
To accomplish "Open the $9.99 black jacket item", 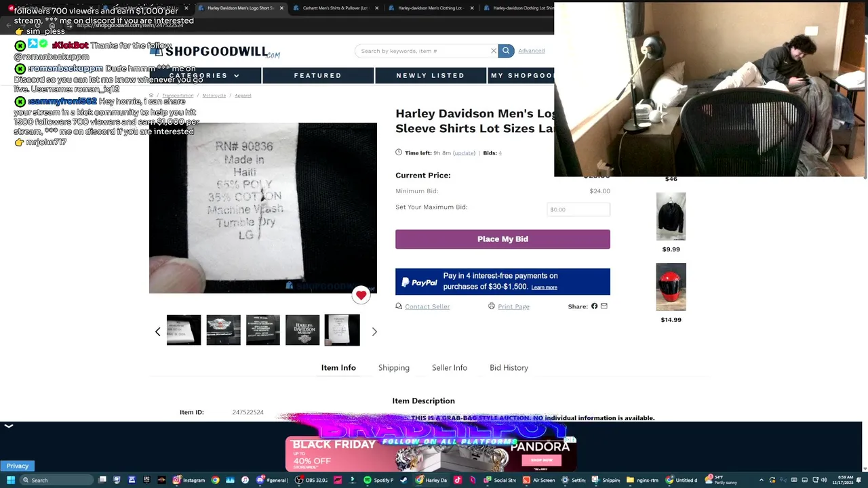I will click(x=671, y=217).
